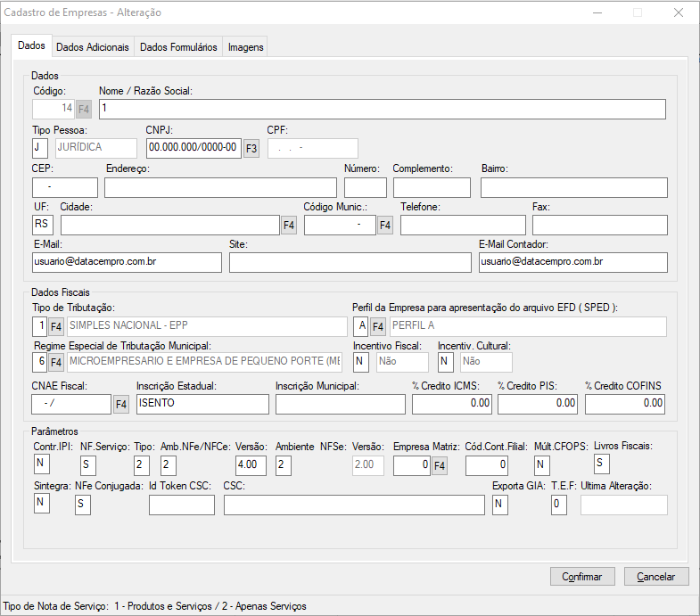This screenshot has height=616, width=700.
Task: Click the E-Mail Contador field
Action: 573,262
